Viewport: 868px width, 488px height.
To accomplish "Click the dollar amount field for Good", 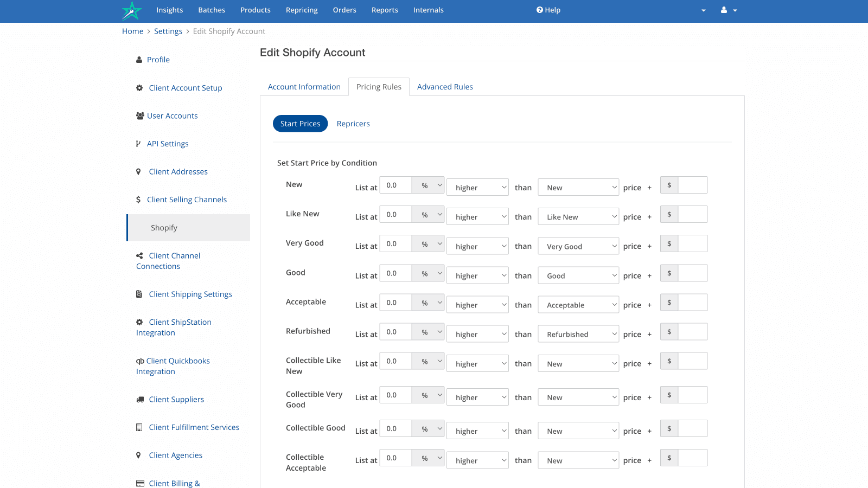I will [692, 273].
